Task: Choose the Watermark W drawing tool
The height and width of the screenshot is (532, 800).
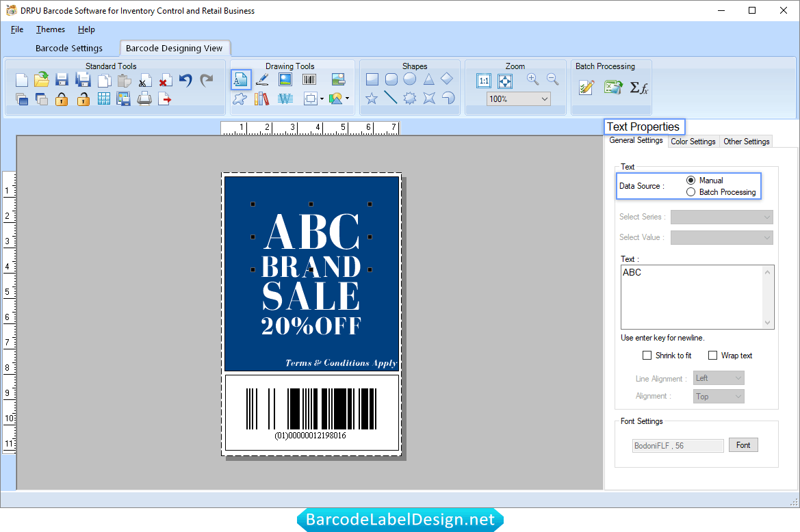Action: coord(285,98)
